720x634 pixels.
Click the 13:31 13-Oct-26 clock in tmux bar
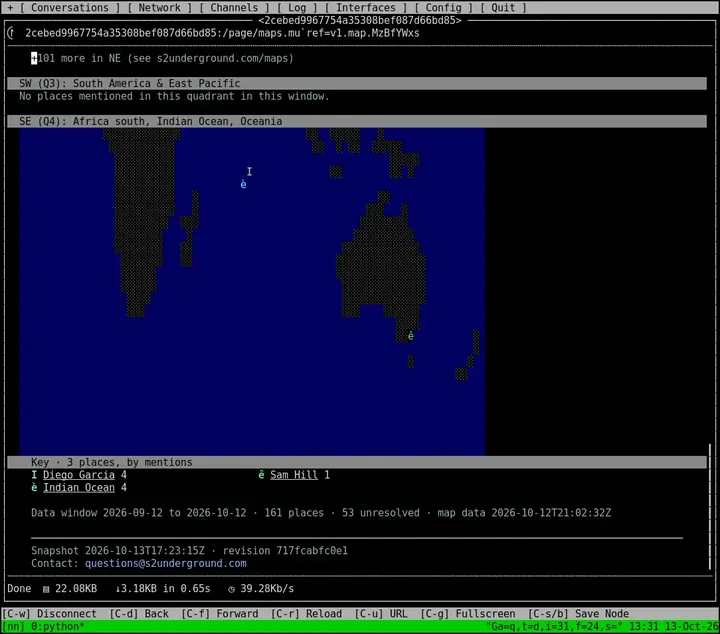[x=674, y=627]
